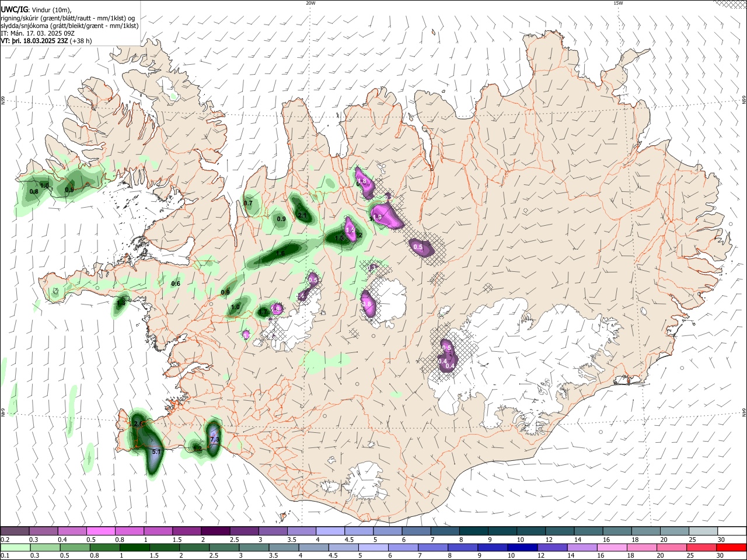Screen dimensions: 747x560
Task: Select the pale grey 25 mm snow legend swatch
Action: click(x=703, y=531)
